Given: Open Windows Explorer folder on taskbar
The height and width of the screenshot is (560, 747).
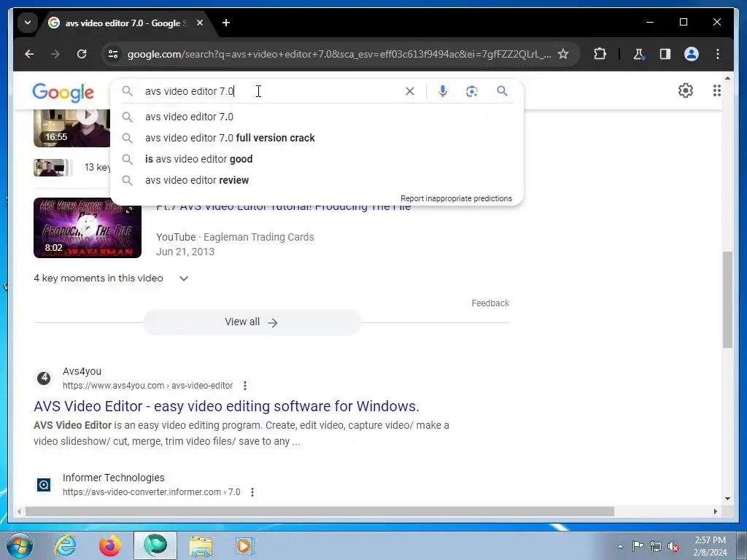Looking at the screenshot, I should (201, 545).
